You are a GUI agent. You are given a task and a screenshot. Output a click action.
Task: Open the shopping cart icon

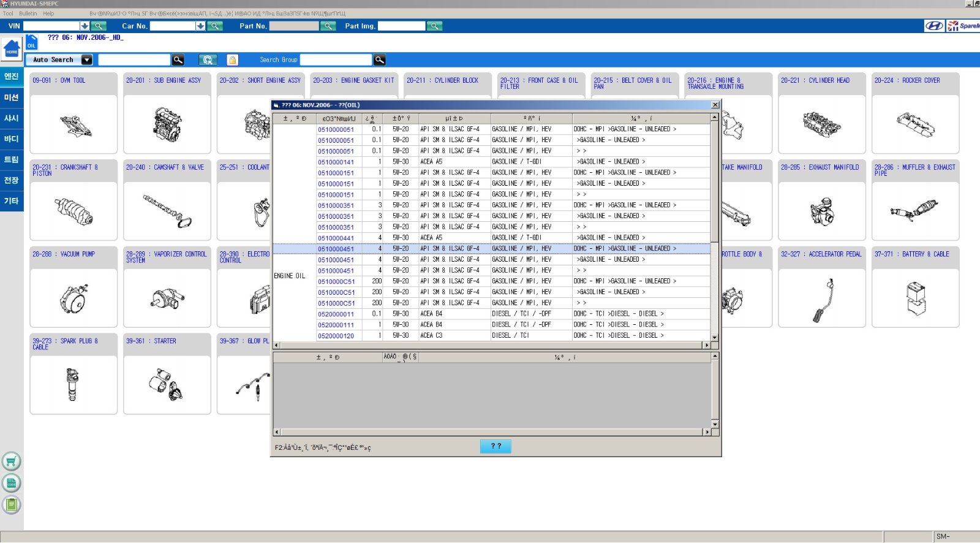click(11, 461)
